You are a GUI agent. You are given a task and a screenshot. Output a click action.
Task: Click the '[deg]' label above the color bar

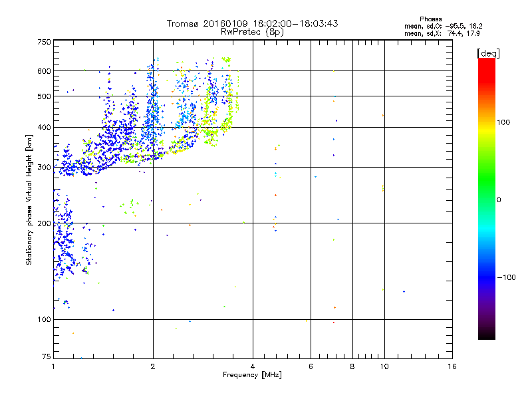click(488, 53)
